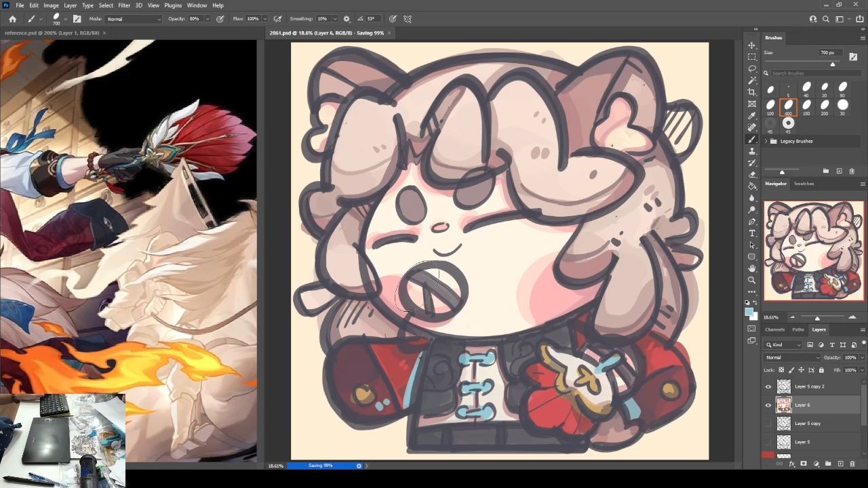
Task: Switch to the Swatches tab
Action: pos(804,184)
